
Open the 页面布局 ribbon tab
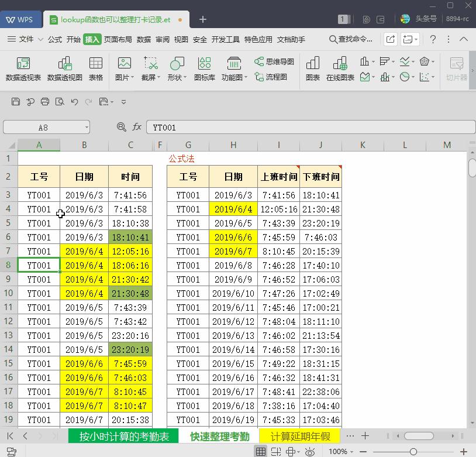[118, 40]
